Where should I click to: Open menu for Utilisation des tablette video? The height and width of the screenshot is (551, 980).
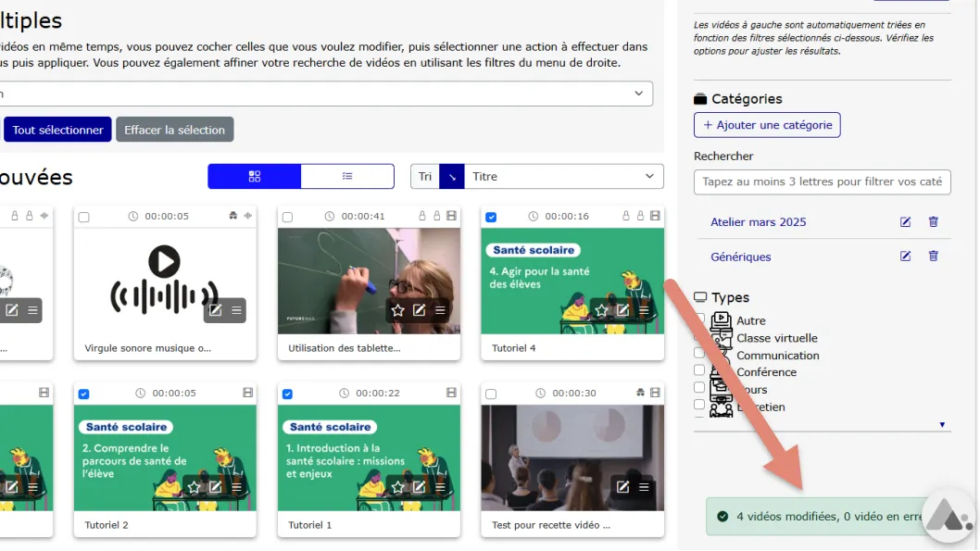coord(440,310)
